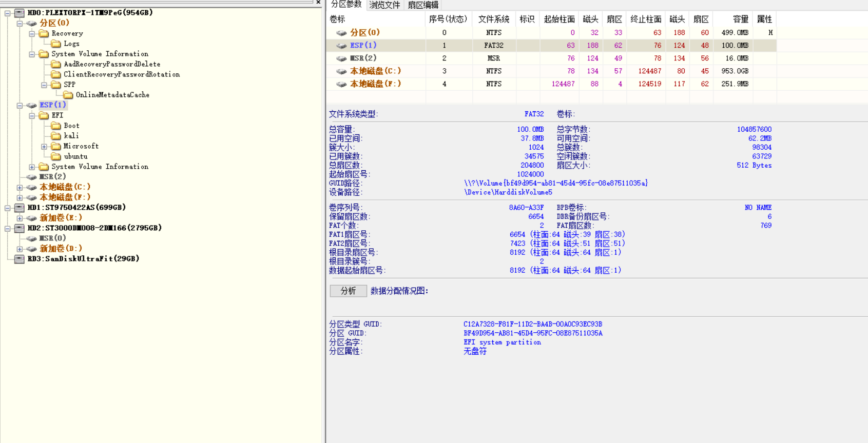Collapse the ESP(1) partition node

click(20, 105)
